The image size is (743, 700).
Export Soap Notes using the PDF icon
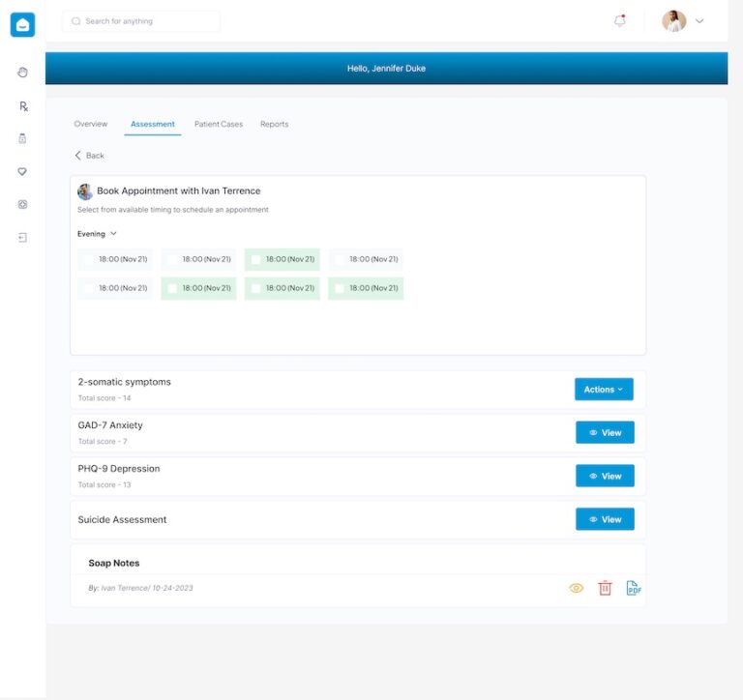click(634, 588)
